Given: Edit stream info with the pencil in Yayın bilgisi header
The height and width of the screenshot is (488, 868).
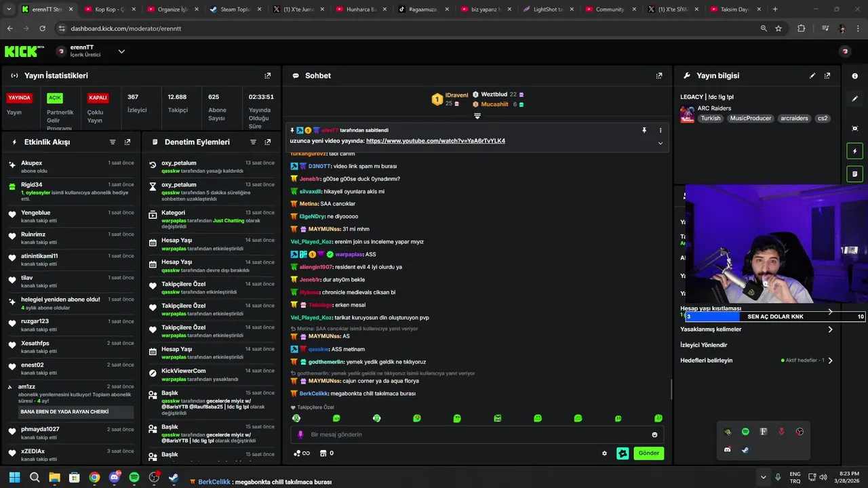Looking at the screenshot, I should pos(812,76).
